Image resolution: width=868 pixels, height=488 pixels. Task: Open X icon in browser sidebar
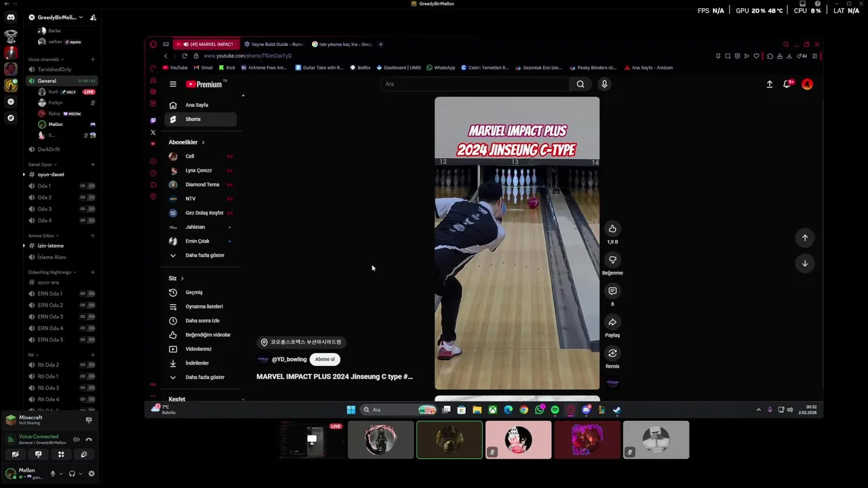coord(153,132)
